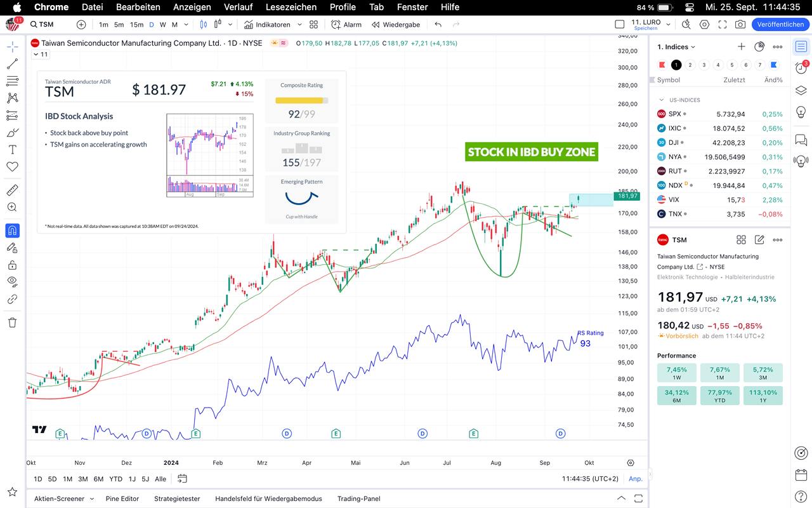The height and width of the screenshot is (508, 812).
Task: Open the Lesezeichen menu in menu bar
Action: coord(291,7)
